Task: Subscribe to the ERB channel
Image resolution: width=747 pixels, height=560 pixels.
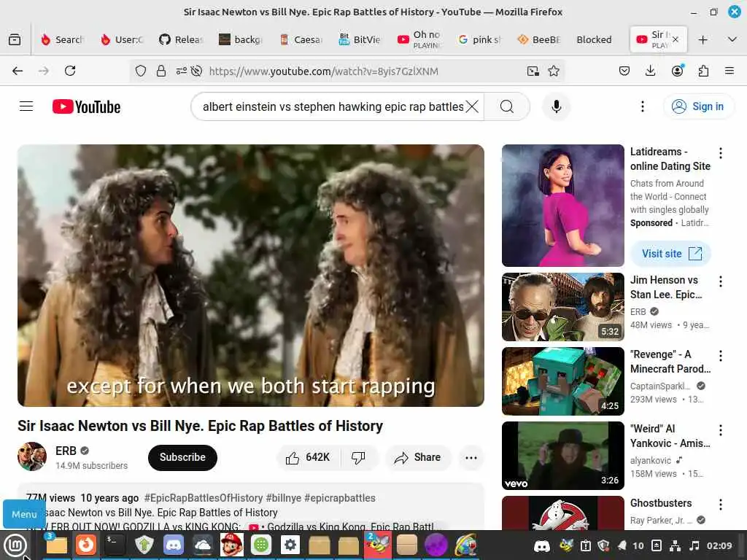Action: coord(182,458)
